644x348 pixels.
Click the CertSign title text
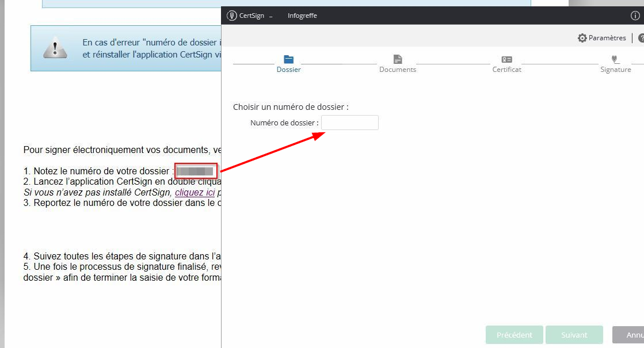(251, 16)
